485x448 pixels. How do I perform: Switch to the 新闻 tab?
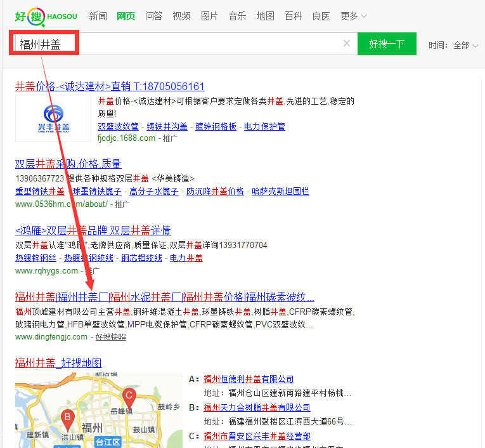click(x=98, y=16)
